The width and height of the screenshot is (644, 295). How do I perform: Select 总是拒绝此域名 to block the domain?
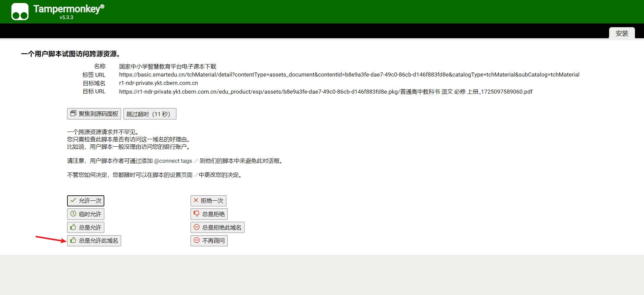click(217, 228)
